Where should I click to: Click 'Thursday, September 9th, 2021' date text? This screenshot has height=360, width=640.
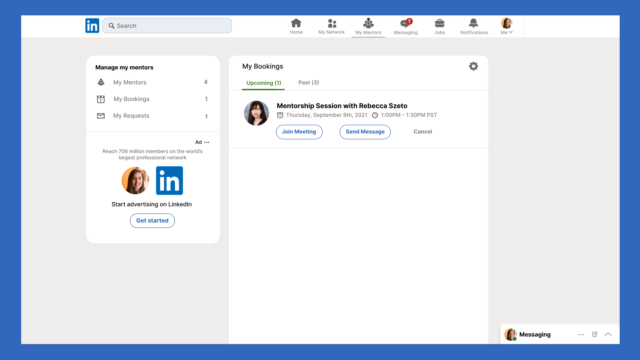(327, 115)
